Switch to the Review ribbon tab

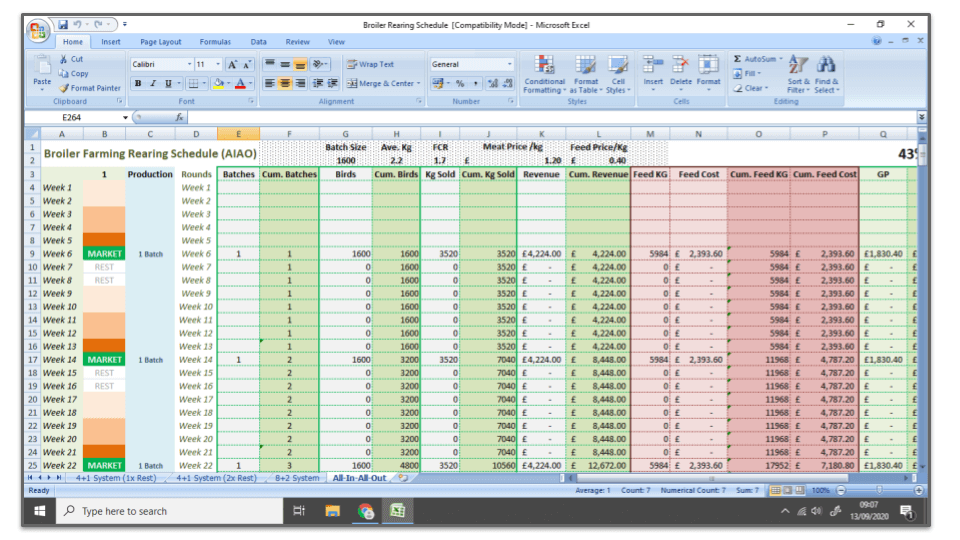click(x=297, y=42)
